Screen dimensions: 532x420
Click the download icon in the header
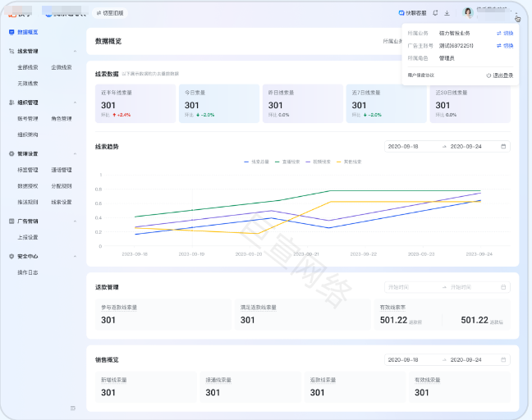[447, 13]
